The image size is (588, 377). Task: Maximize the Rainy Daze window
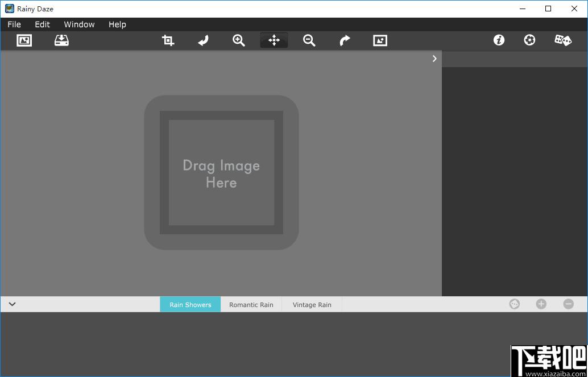tap(548, 9)
